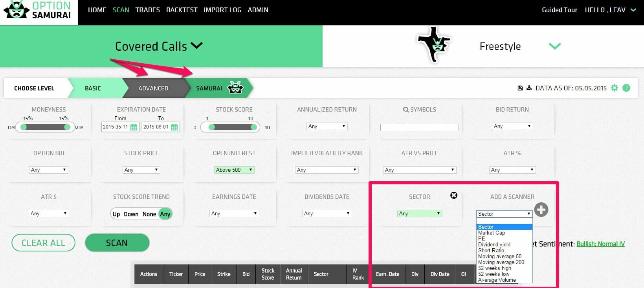644x288 pixels.
Task: Expand the Covered Calls strategy chevron
Action: pyautogui.click(x=196, y=46)
